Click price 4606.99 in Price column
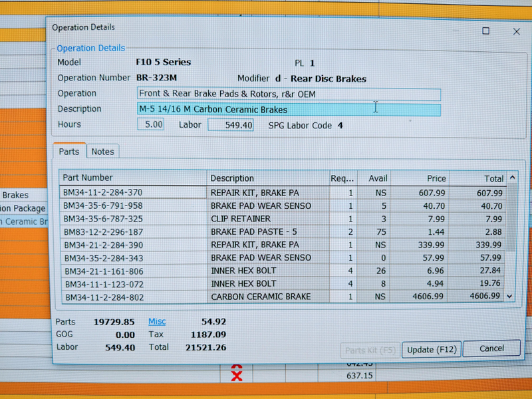The height and width of the screenshot is (399, 532). (x=420, y=296)
